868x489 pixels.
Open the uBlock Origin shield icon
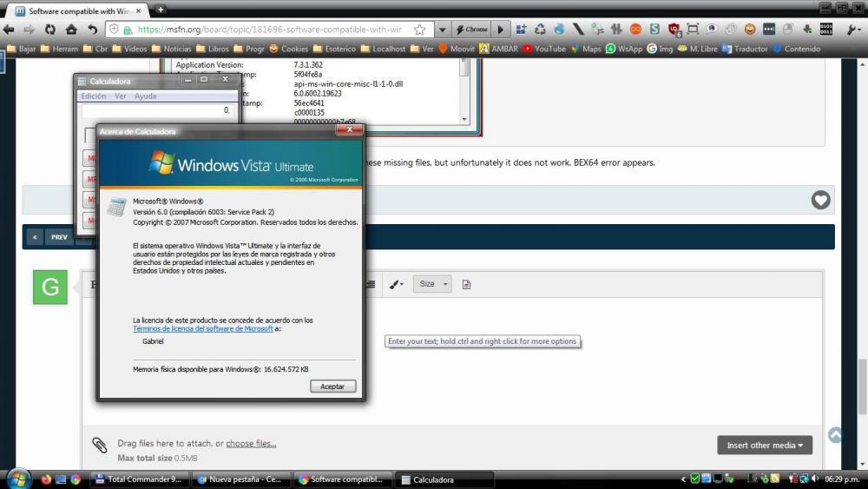pyautogui.click(x=674, y=30)
